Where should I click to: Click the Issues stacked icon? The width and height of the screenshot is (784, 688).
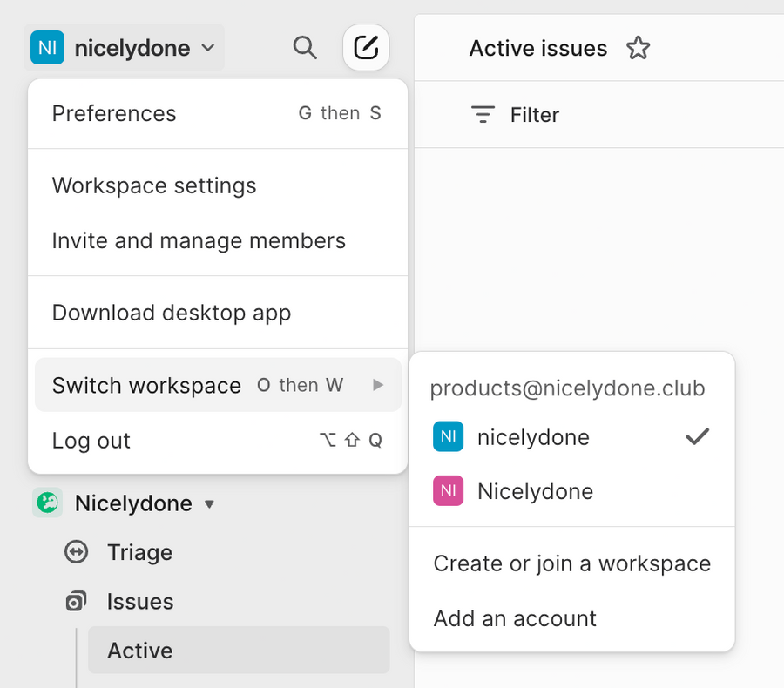[x=76, y=601]
